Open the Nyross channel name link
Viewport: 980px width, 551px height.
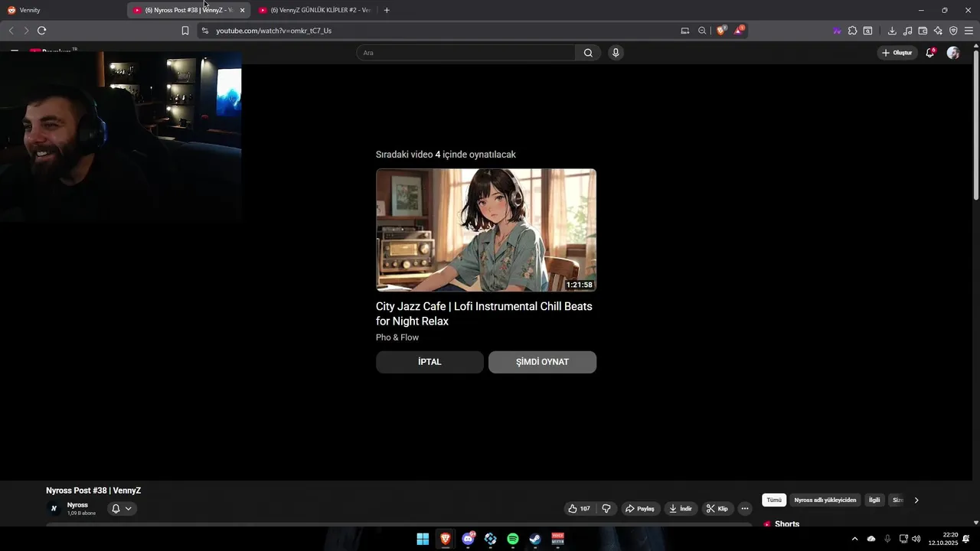click(77, 505)
